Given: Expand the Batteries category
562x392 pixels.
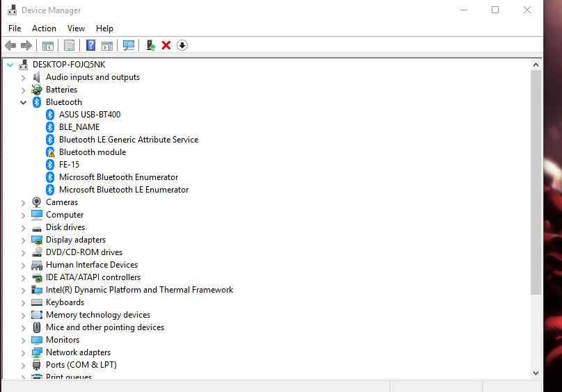Looking at the screenshot, I should pyautogui.click(x=23, y=90).
